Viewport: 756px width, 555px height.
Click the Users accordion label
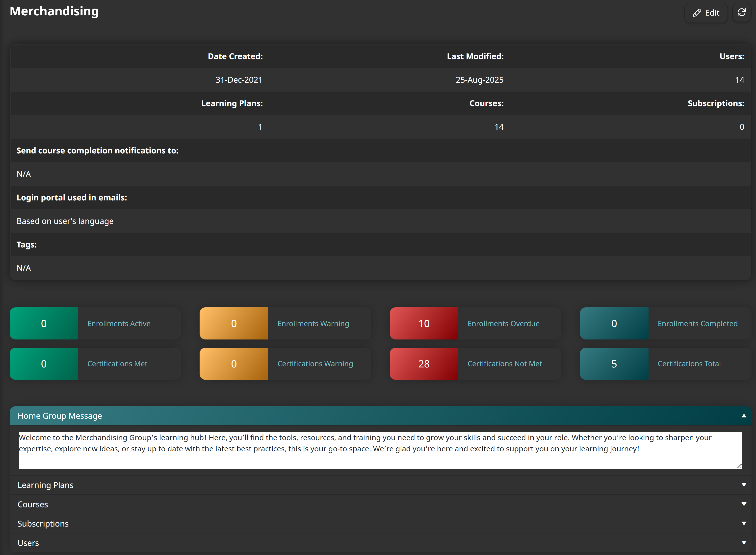point(28,543)
